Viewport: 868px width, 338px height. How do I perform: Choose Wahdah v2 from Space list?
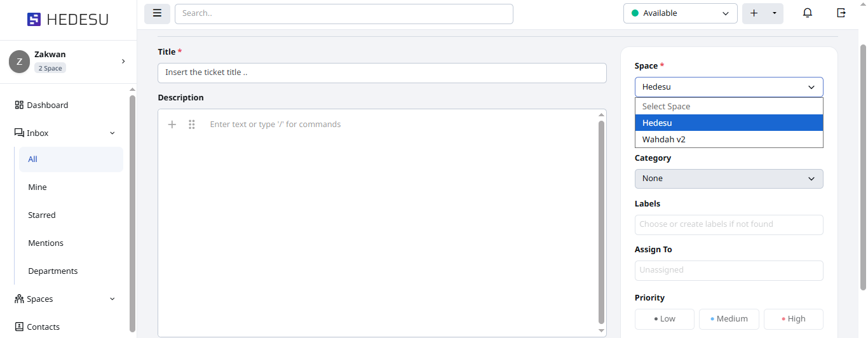click(x=729, y=139)
